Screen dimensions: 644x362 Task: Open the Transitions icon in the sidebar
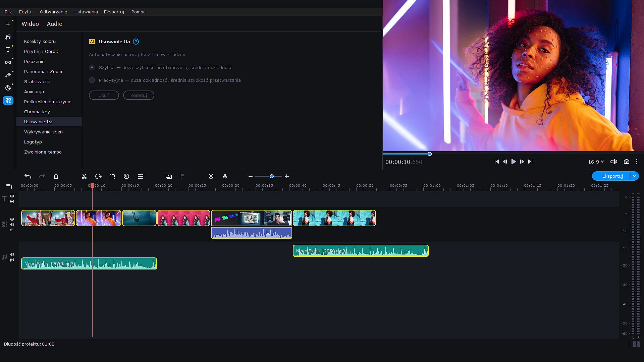coord(8,62)
